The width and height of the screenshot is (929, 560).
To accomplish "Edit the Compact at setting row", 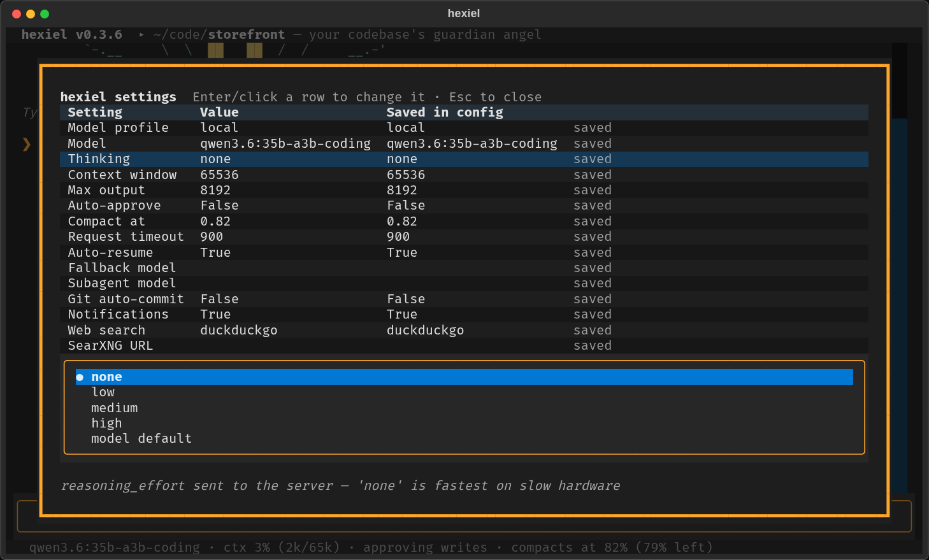I will point(464,221).
